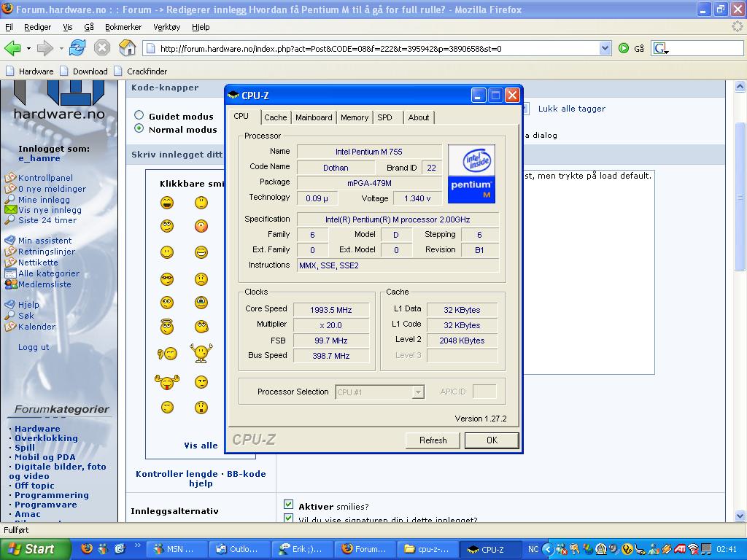747x560 pixels.
Task: Open the Crackfinder bookmark
Action: [x=140, y=71]
